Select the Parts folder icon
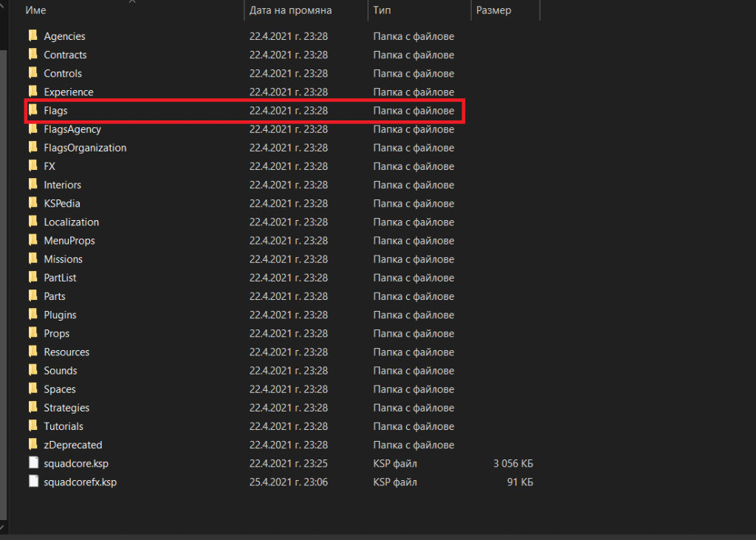The height and width of the screenshot is (540, 756). tap(32, 296)
